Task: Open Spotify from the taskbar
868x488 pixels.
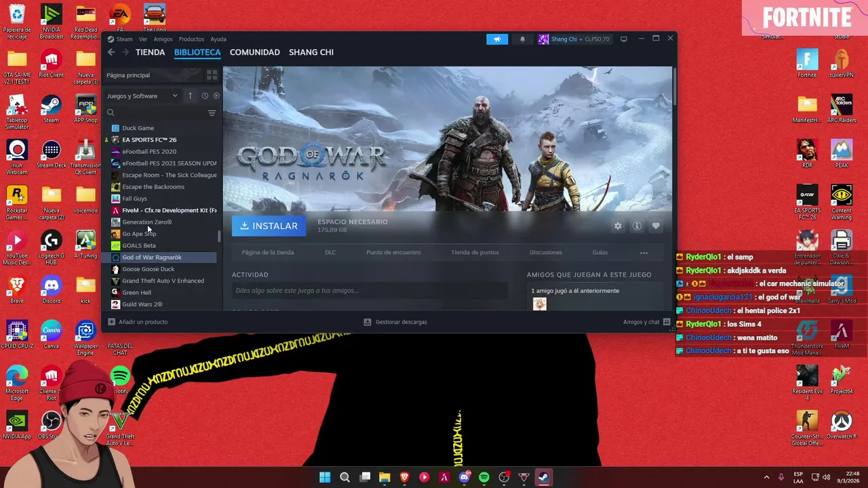Action: point(484,477)
